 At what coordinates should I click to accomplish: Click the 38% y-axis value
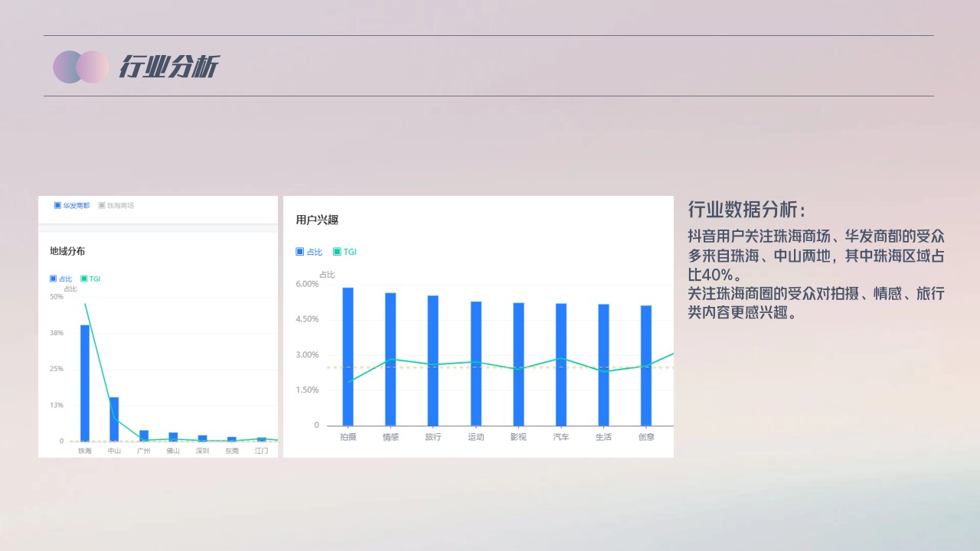(57, 333)
